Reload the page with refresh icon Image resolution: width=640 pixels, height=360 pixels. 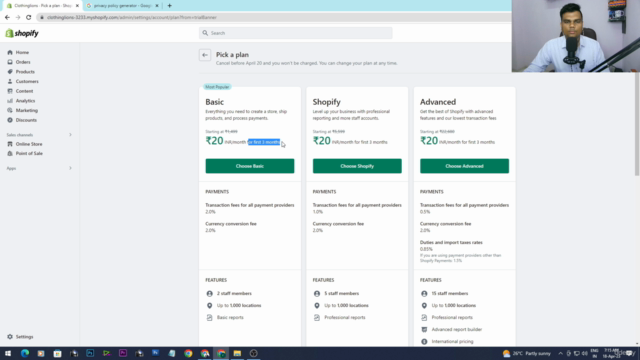[x=29, y=18]
